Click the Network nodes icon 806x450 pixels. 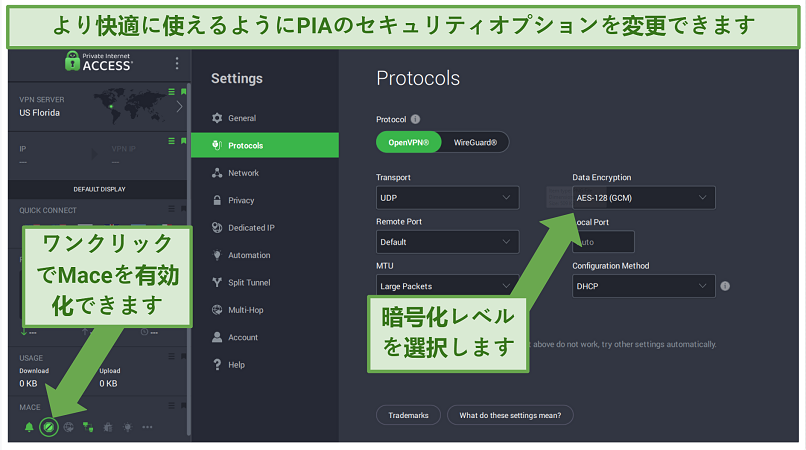(217, 173)
